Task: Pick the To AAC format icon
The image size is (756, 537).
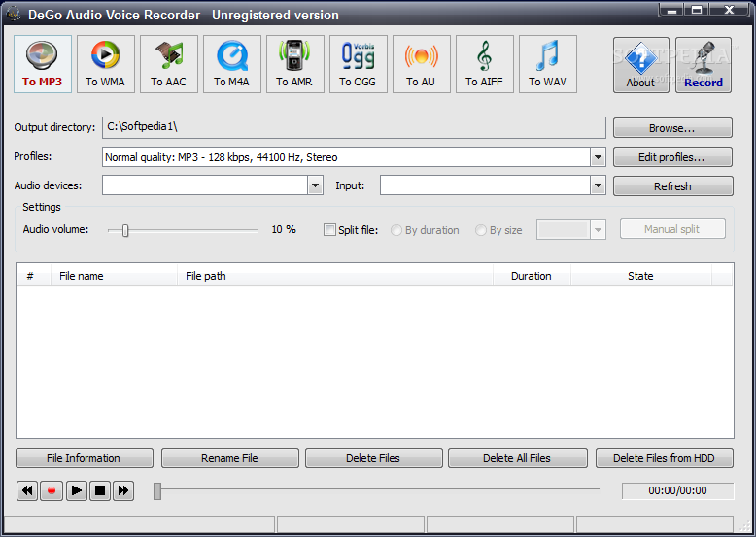Action: 169,64
